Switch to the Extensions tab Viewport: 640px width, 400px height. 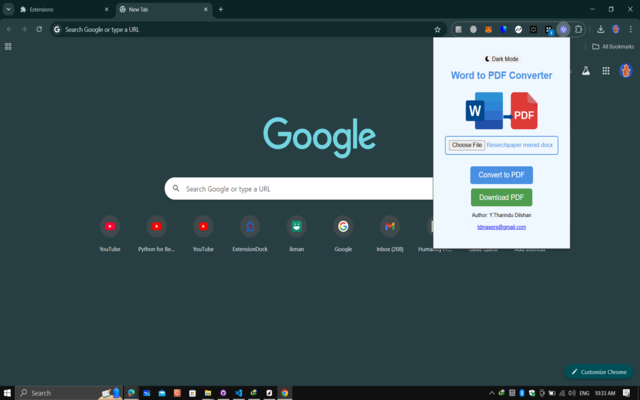coord(63,9)
